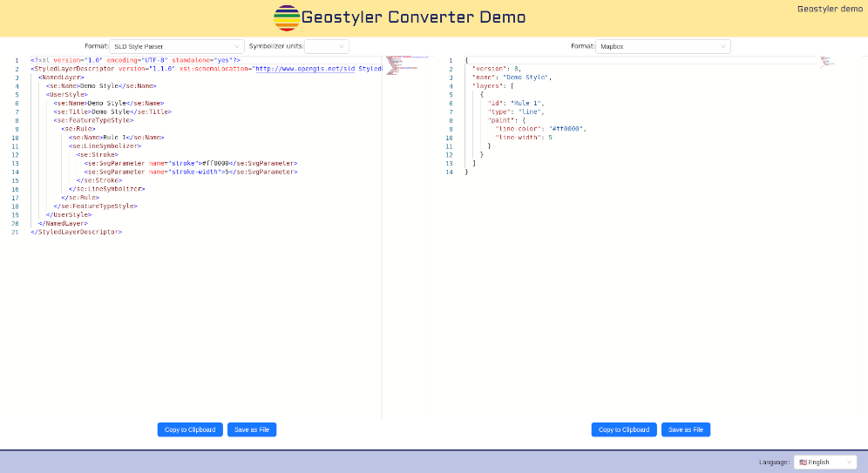Click the closing StyledLayerDescriptor tag
Viewport: 868px width, 473px height.
pyautogui.click(x=77, y=232)
